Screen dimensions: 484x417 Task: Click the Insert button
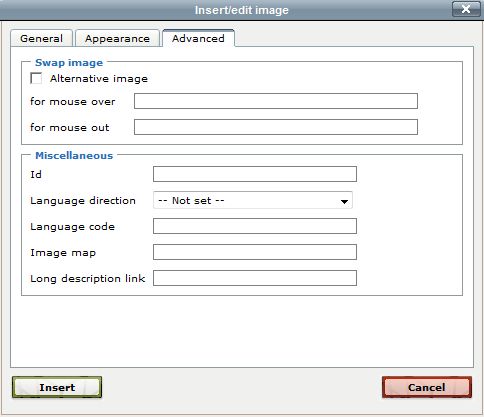click(x=57, y=387)
